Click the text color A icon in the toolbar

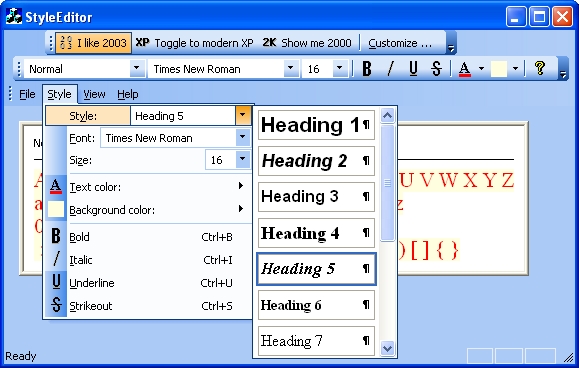click(464, 69)
